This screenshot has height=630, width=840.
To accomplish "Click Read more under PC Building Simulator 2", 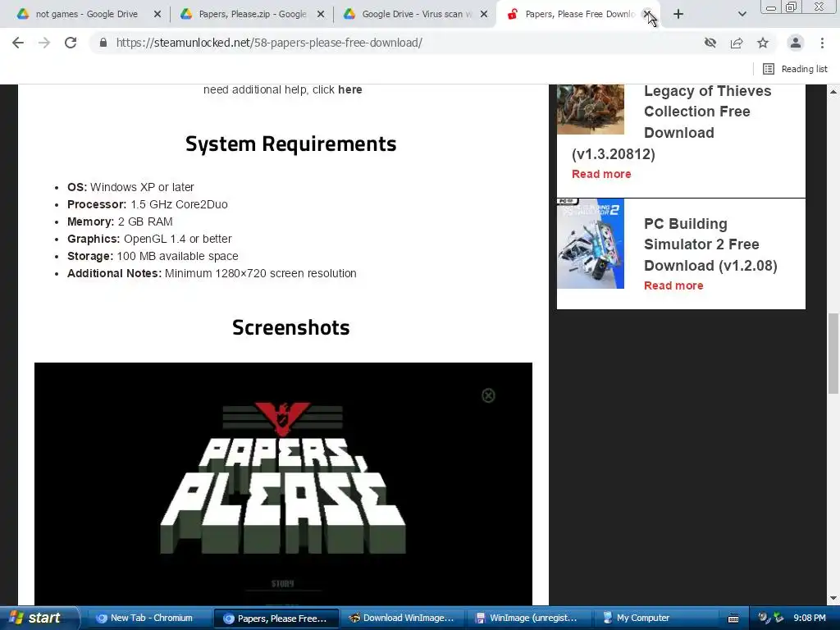I will 673,285.
